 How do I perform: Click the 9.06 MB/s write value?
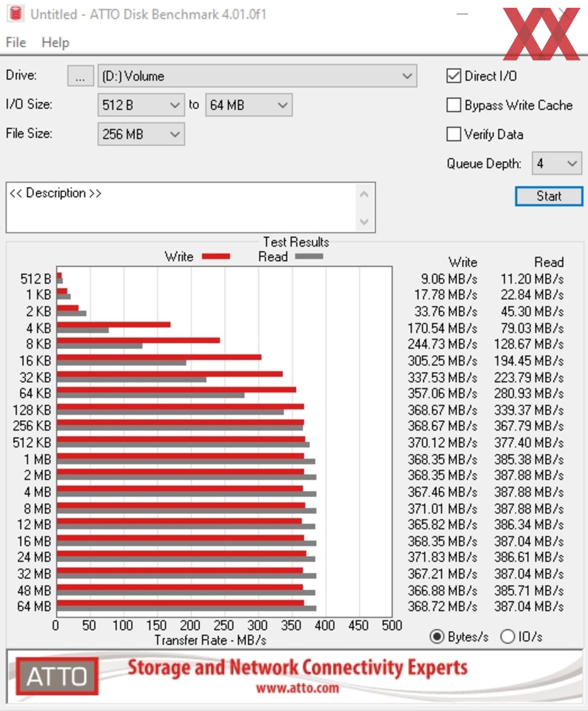(449, 279)
